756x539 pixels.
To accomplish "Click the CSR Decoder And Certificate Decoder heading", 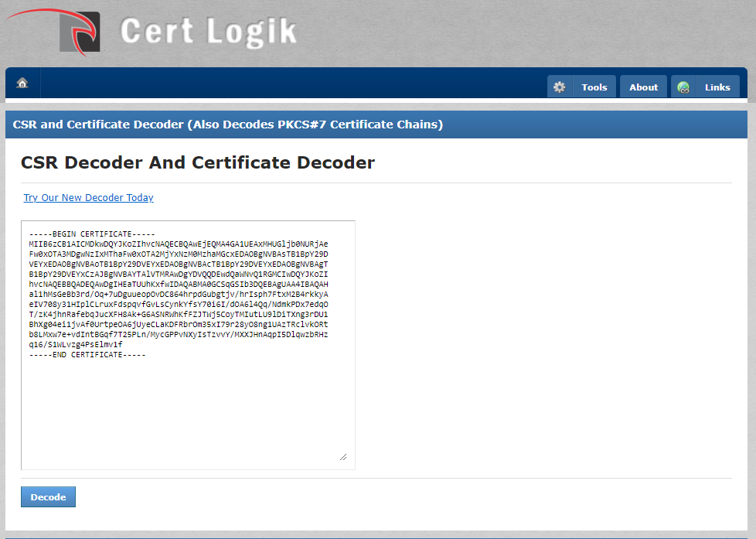I will click(x=198, y=162).
